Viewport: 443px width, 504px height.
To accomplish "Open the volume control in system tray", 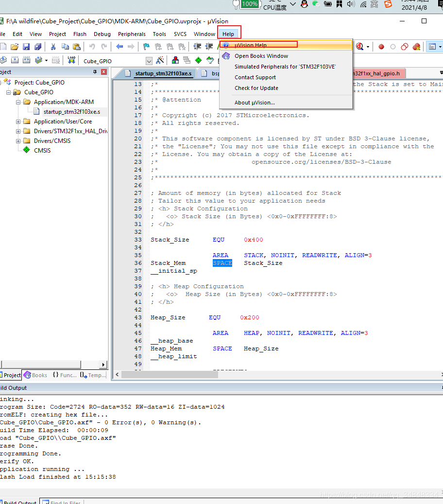I will tap(351, 4).
